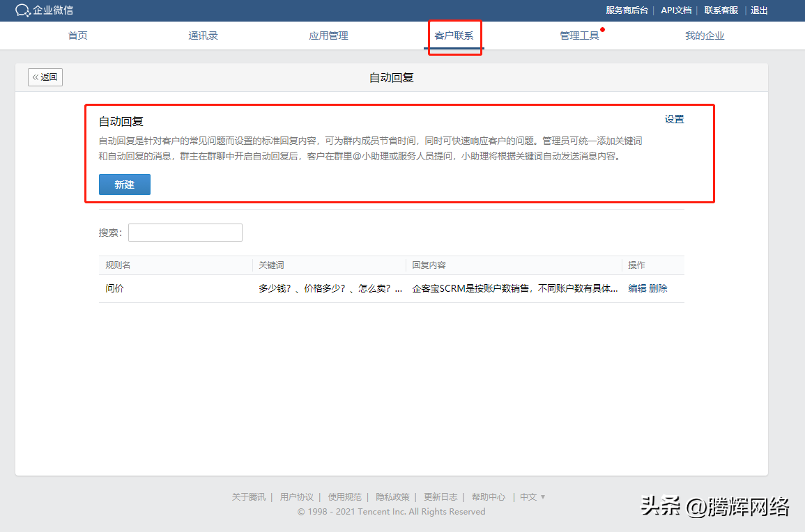Open the 帮助中心 footer link
Image resolution: width=805 pixels, height=532 pixels.
coord(489,496)
